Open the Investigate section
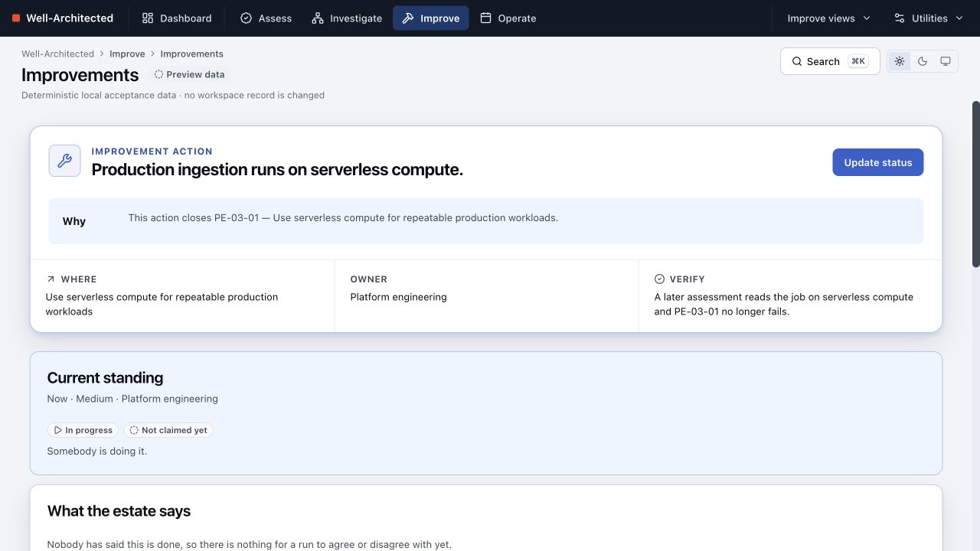Screen dimensions: 980x551 click(347, 18)
